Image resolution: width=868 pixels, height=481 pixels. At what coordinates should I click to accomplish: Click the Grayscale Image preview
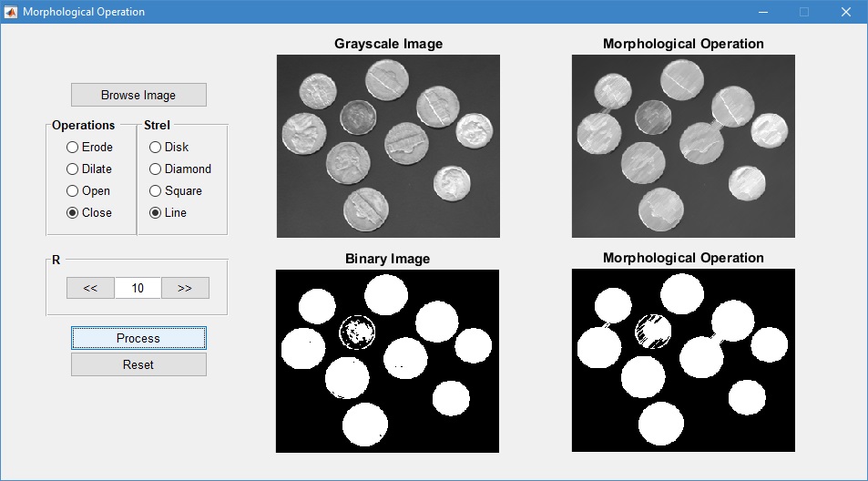(x=388, y=146)
